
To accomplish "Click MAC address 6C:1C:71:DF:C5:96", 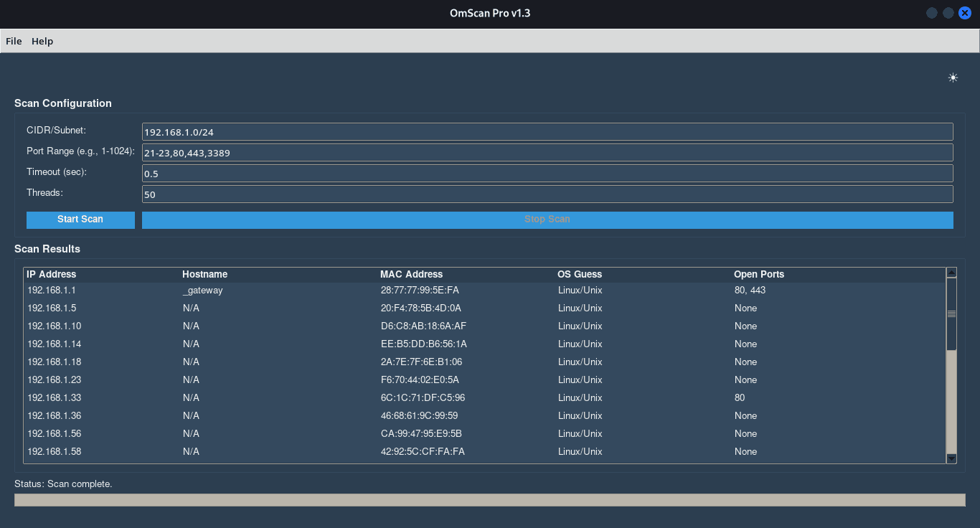I will [423, 398].
